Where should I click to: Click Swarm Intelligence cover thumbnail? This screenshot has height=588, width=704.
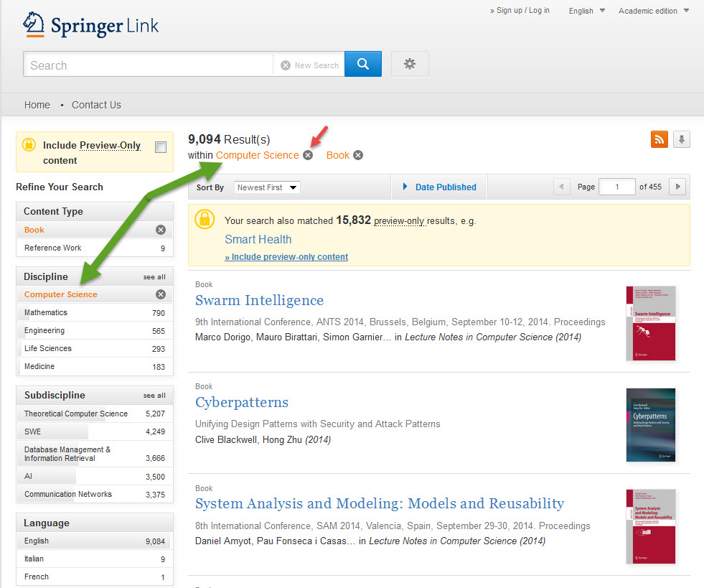[x=651, y=323]
